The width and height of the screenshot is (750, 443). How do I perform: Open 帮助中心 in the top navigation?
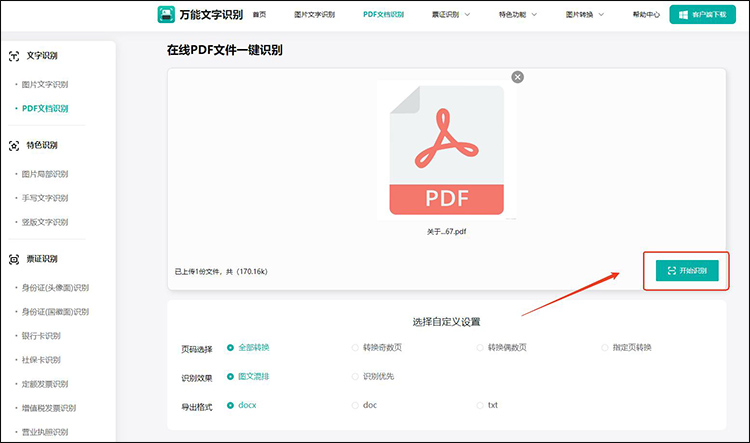(646, 14)
